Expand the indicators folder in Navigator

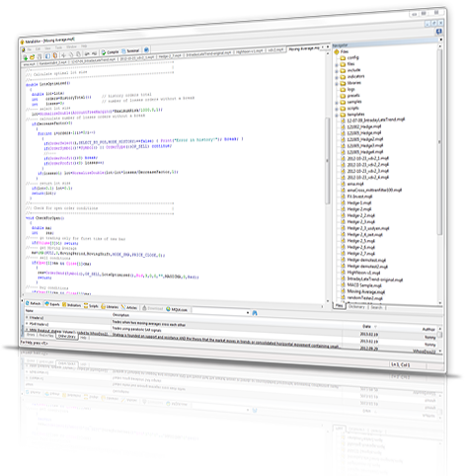tap(337, 78)
